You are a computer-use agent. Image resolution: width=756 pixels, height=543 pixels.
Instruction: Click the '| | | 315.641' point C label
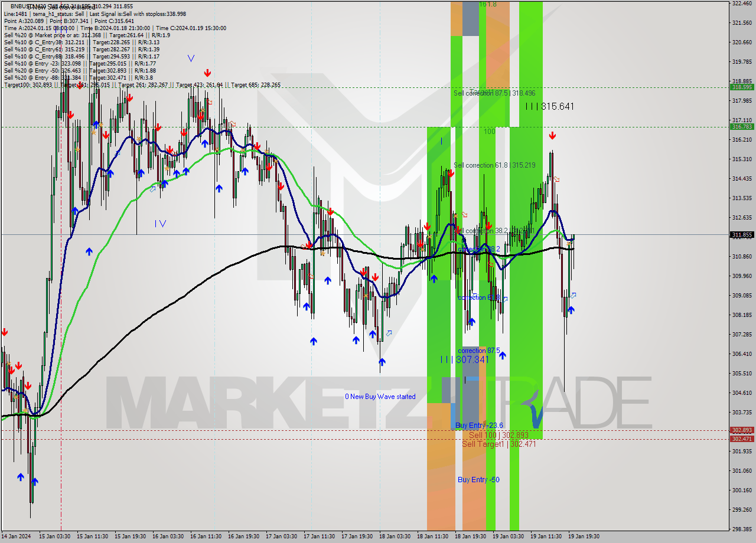click(550, 106)
